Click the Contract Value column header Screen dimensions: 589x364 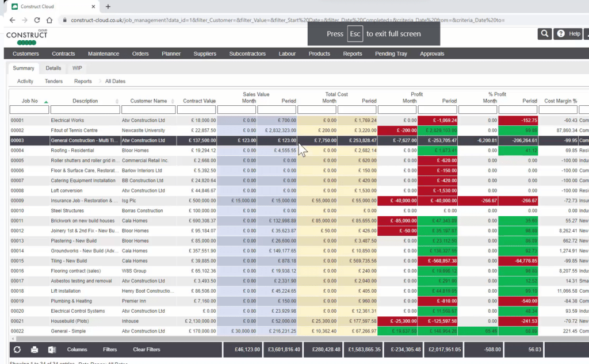click(x=199, y=101)
